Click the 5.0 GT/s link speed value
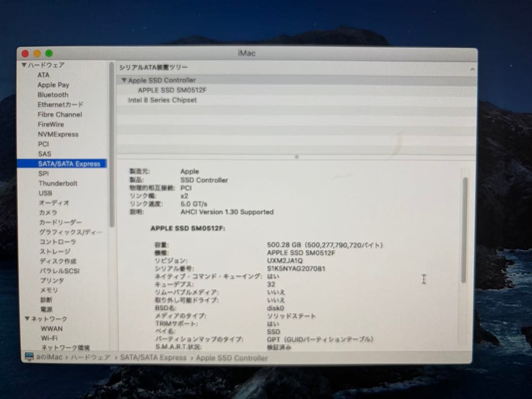Screen dimensions: 532x399 pos(194,204)
